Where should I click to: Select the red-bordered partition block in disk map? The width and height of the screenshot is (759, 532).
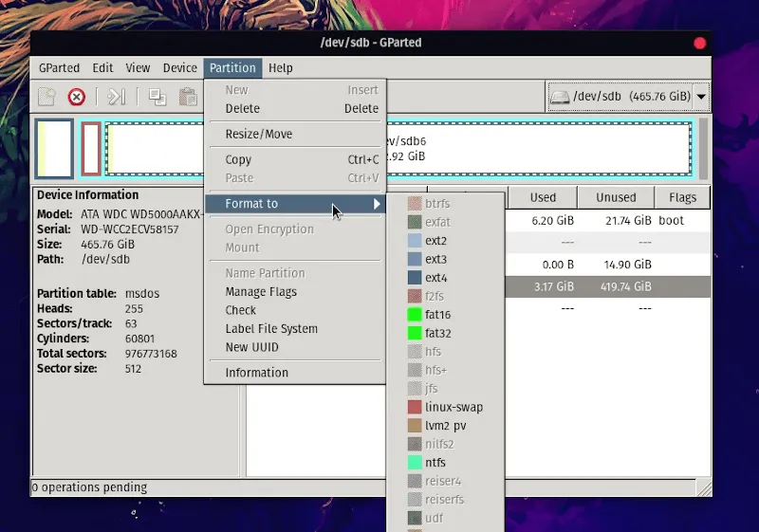(x=91, y=149)
